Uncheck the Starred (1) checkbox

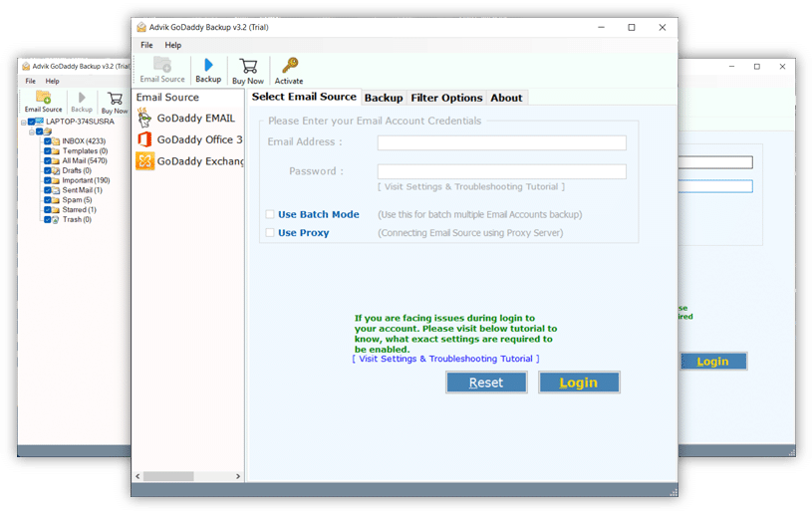pos(48,210)
